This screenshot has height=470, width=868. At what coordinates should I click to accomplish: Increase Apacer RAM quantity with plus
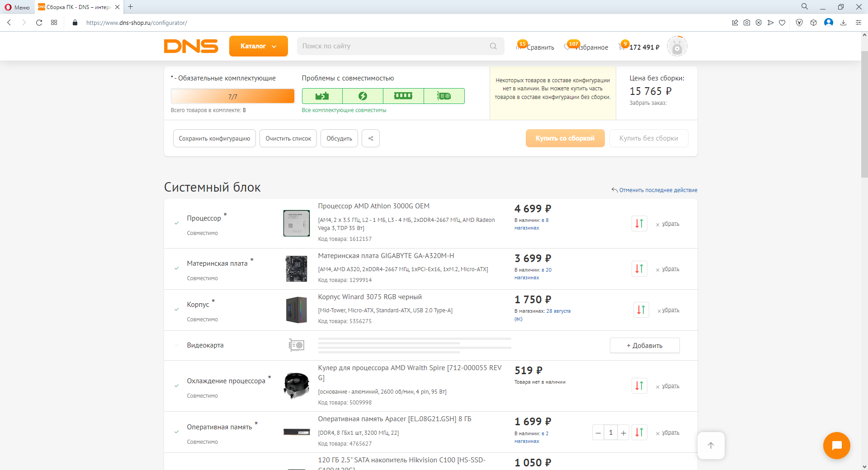click(623, 432)
